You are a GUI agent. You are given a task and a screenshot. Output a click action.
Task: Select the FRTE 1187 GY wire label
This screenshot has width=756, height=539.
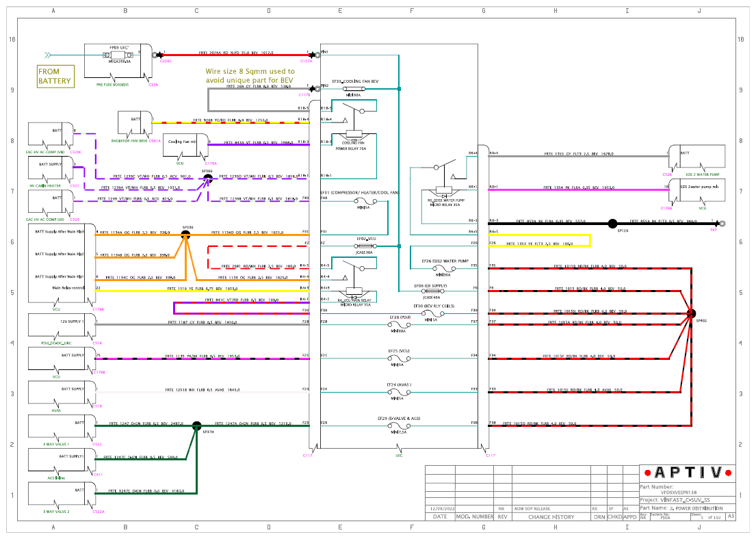[x=202, y=322]
